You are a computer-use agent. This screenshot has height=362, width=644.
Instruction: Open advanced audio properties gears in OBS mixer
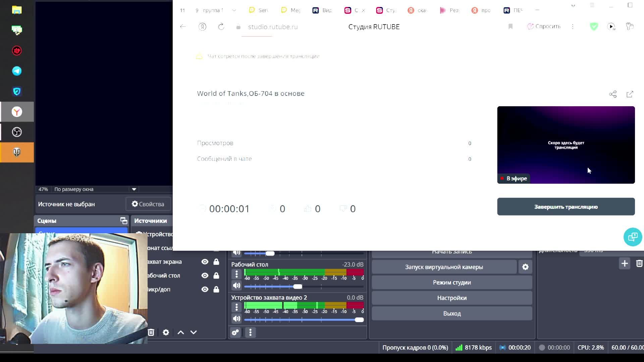point(235,332)
